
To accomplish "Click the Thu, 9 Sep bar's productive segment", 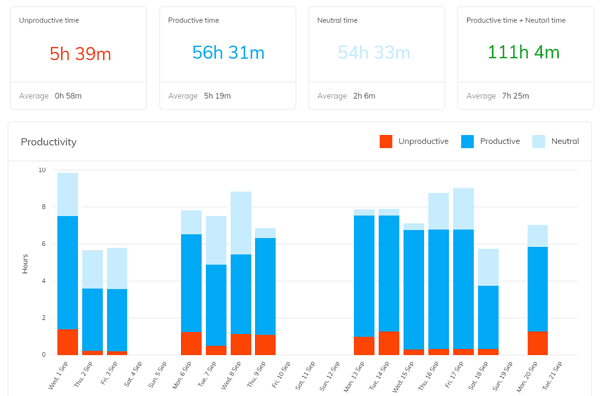I will 266,287.
